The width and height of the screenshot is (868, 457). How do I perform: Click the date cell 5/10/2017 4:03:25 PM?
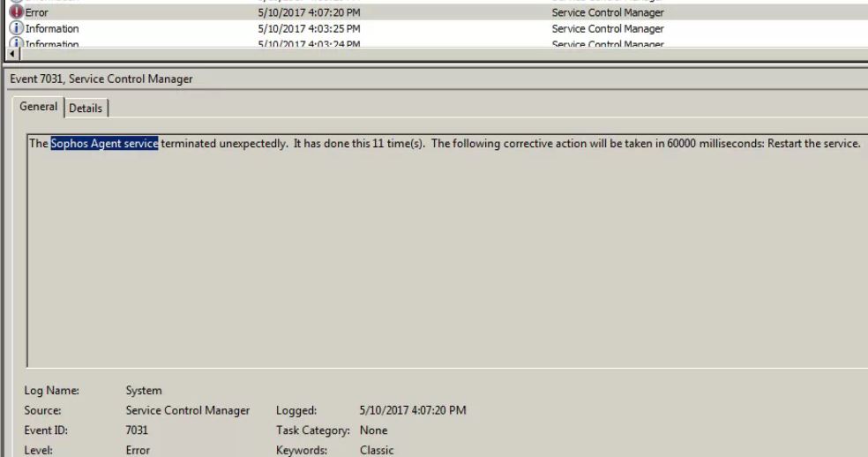309,28
